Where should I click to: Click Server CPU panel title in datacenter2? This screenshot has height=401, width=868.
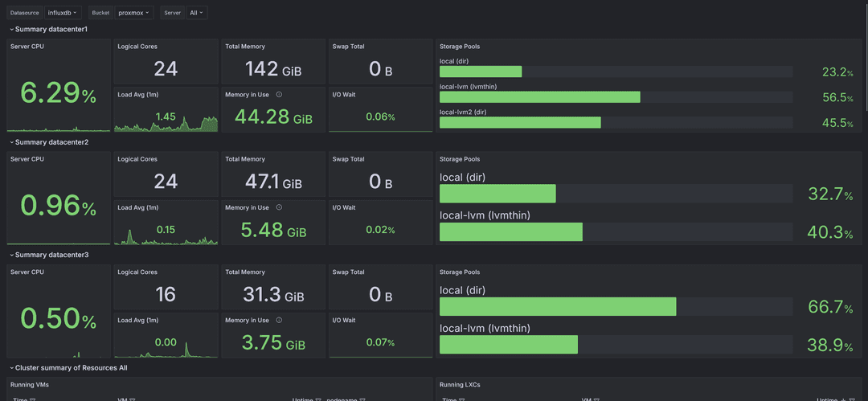[27, 159]
